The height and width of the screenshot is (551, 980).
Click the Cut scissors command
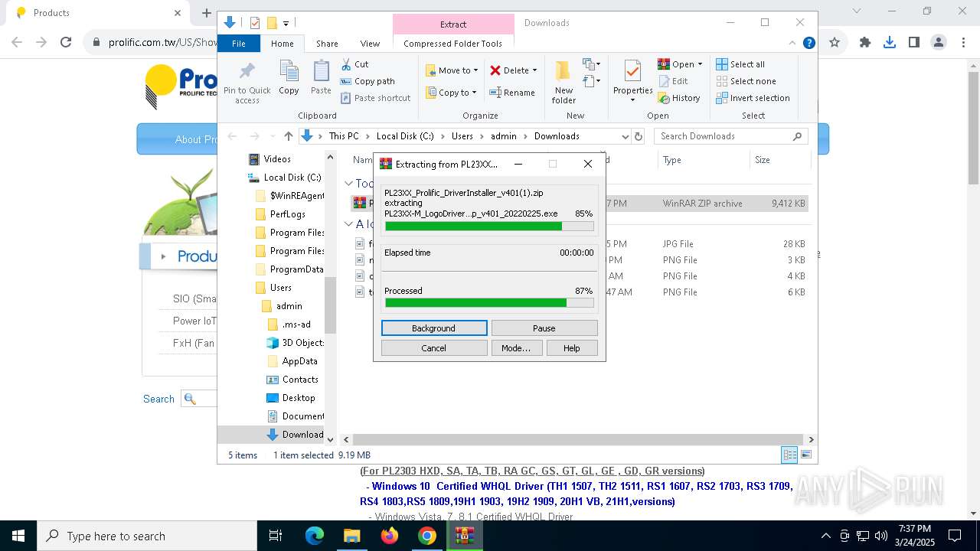click(354, 64)
